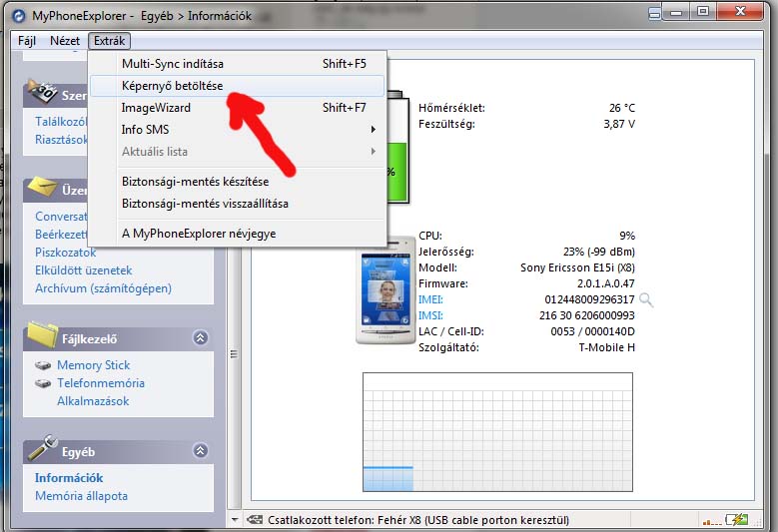Click the Modell value Sony Ericsson E15i
778x532 pixels.
[x=577, y=267]
